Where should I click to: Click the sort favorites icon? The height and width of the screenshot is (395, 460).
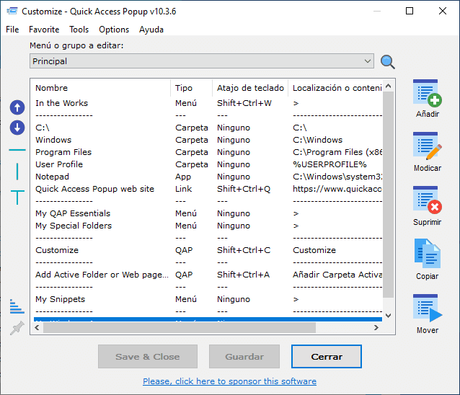(x=17, y=306)
